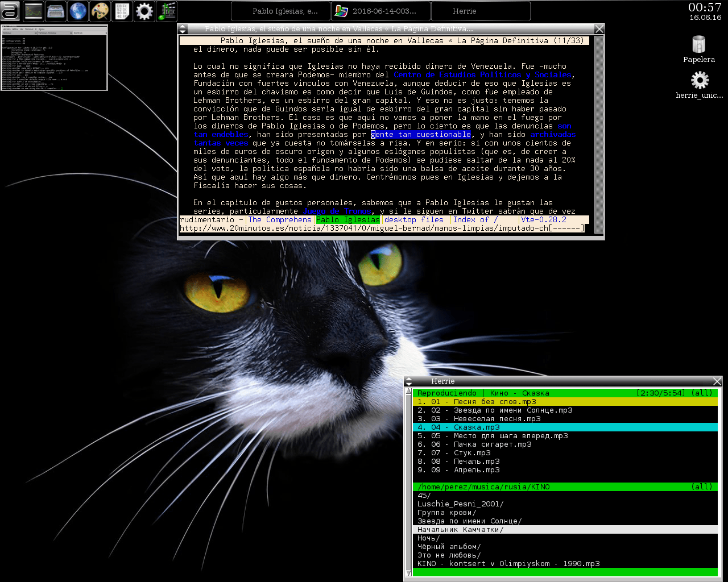728x582 pixels.
Task: Select track '02 - Звезда по имени Солнце.mp3'
Action: pyautogui.click(x=565, y=410)
